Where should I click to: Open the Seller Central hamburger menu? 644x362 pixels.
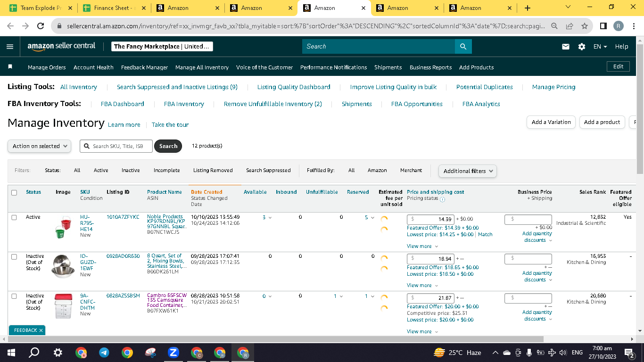pos(10,47)
